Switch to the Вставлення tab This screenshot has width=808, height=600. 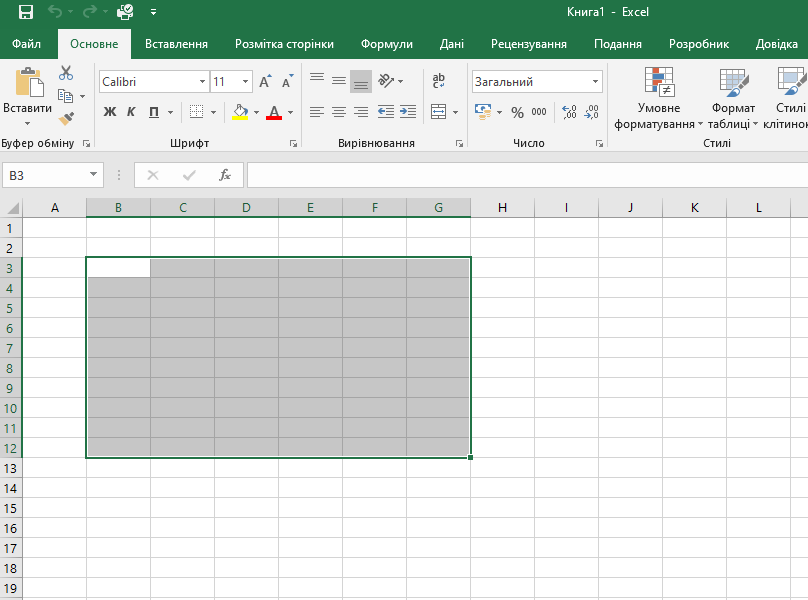click(x=176, y=44)
